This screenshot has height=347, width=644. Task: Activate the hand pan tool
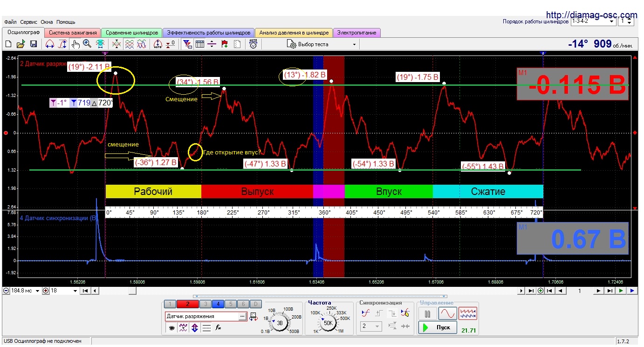[75, 44]
